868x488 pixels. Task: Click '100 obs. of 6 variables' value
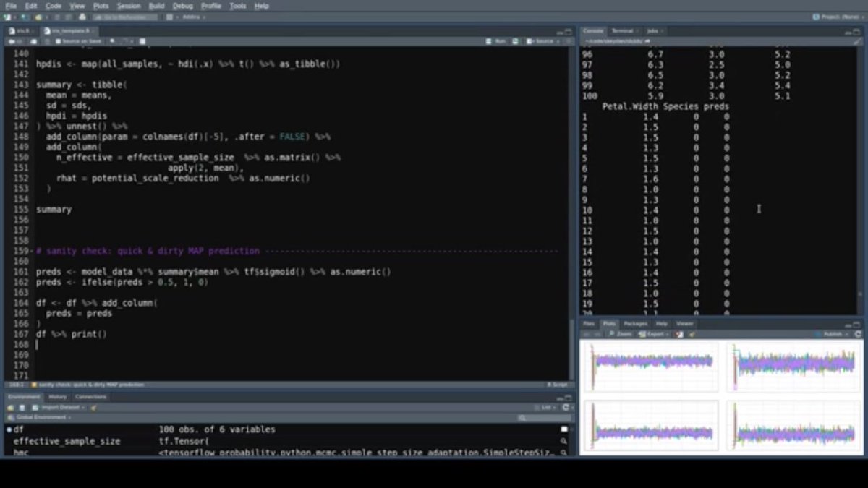point(217,429)
